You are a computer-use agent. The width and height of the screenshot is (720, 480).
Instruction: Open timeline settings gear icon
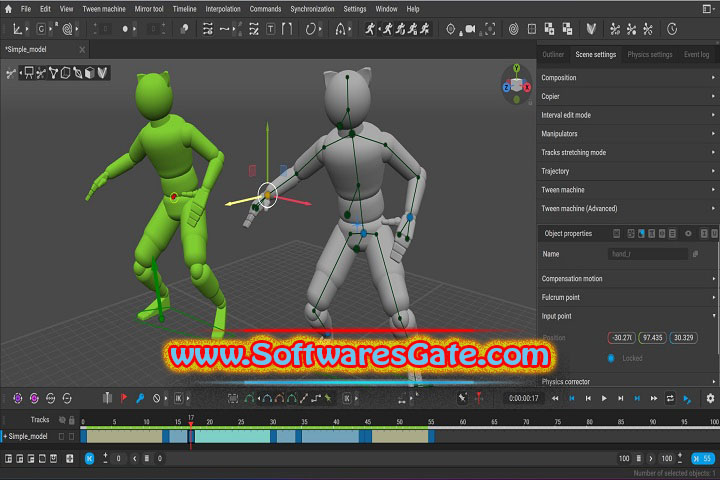coord(710,398)
